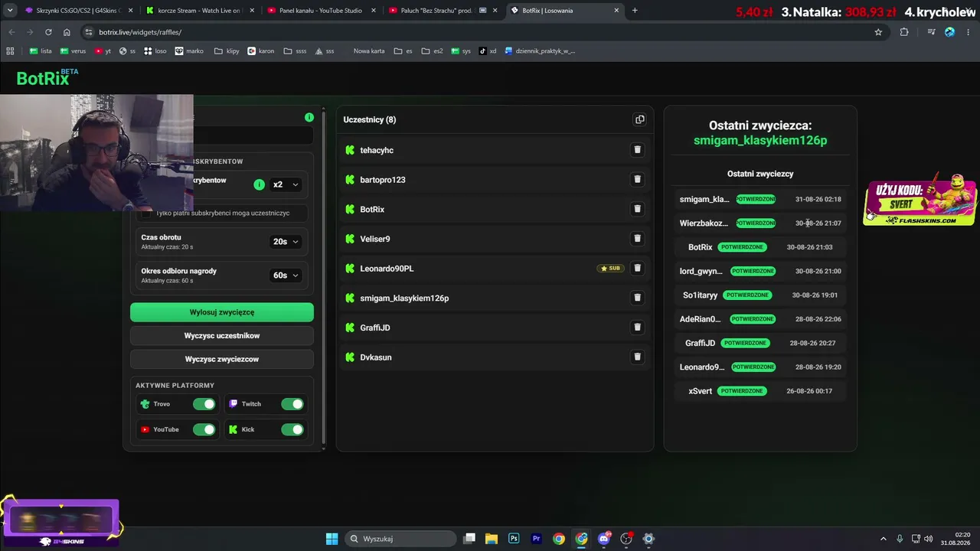Open the browser extensions menu
The height and width of the screenshot is (551, 980).
[x=904, y=32]
